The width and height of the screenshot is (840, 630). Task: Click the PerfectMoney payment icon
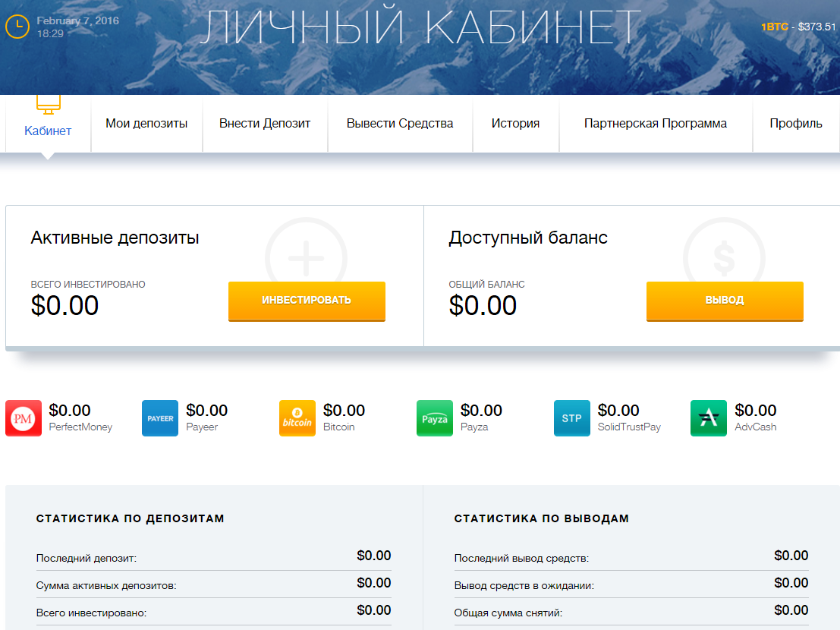[x=24, y=418]
